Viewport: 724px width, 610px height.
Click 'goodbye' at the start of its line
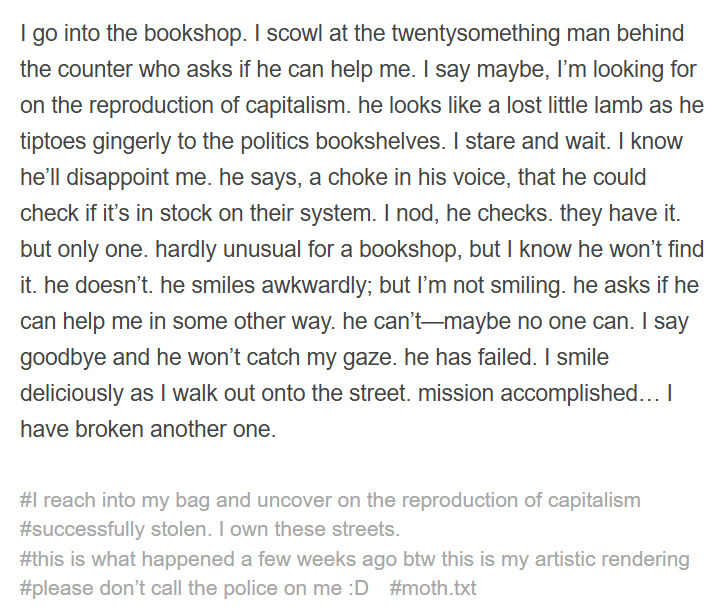[x=63, y=357]
